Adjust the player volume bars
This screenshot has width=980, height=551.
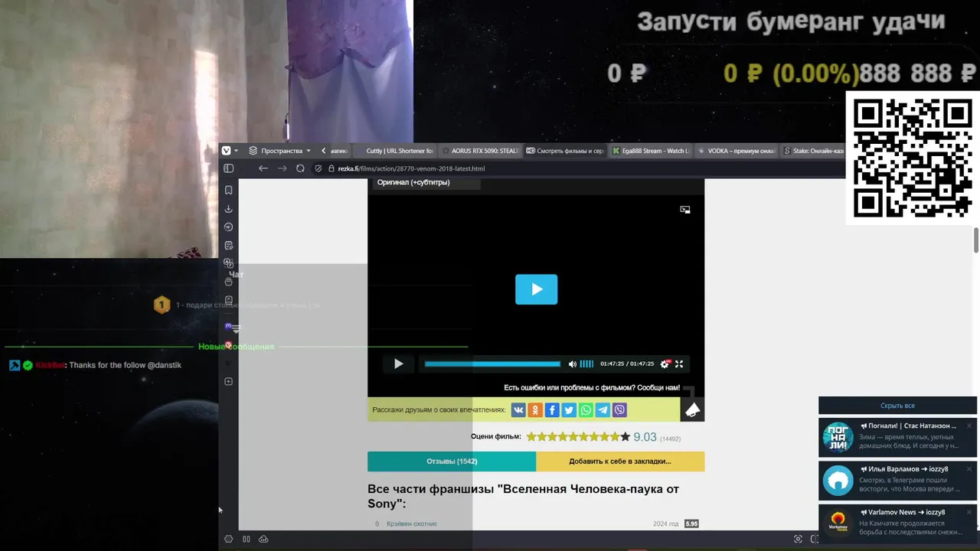coord(586,364)
